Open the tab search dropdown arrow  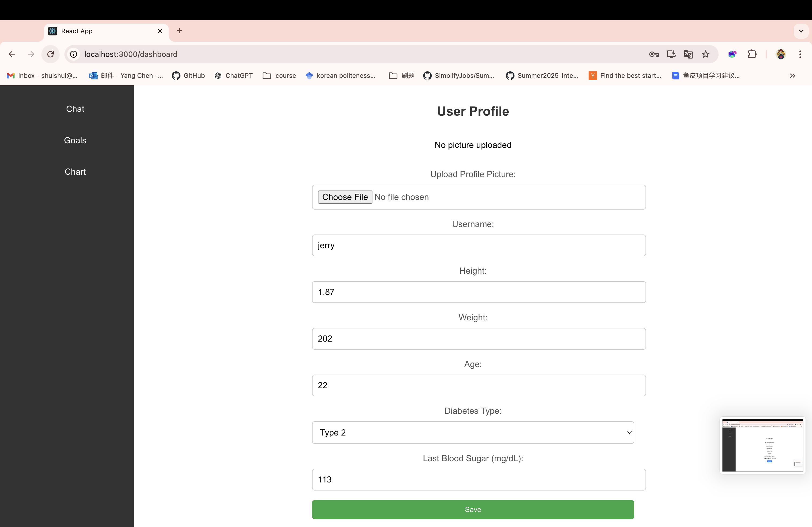click(x=801, y=31)
